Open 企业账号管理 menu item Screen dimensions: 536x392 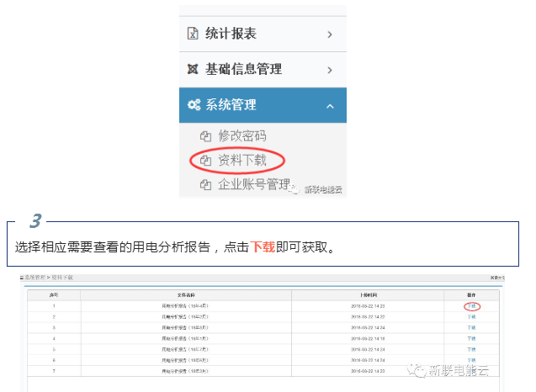pyautogui.click(x=253, y=184)
